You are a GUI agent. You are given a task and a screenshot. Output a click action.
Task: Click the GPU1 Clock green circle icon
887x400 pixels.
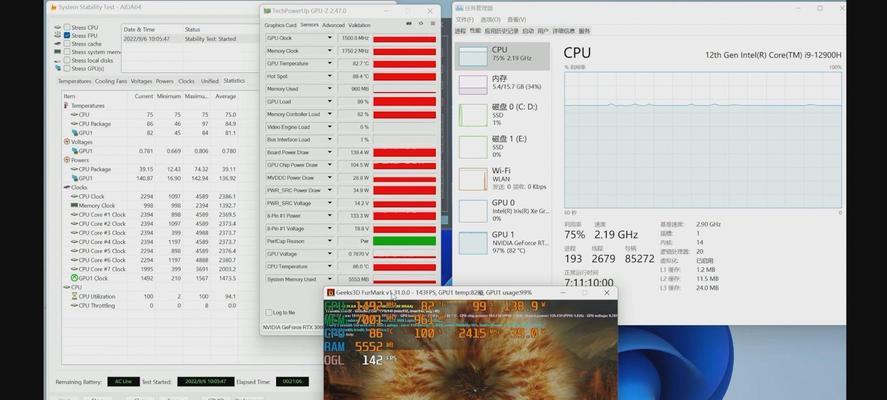[74, 278]
